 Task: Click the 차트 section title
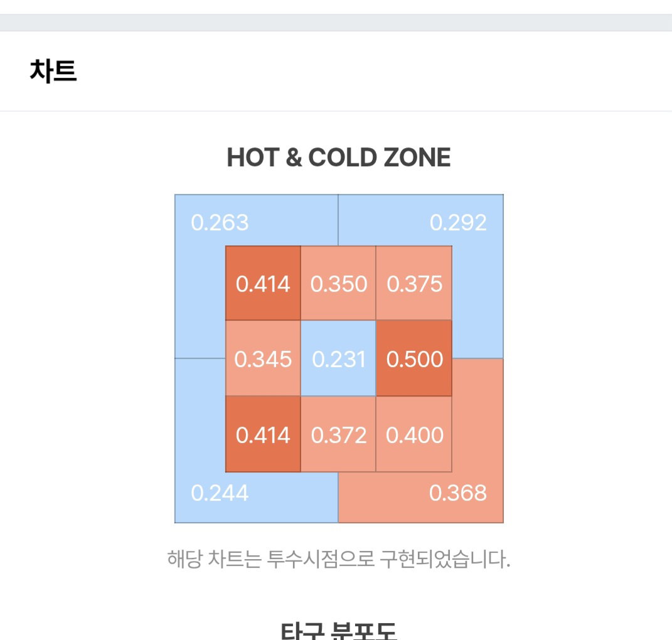click(53, 71)
